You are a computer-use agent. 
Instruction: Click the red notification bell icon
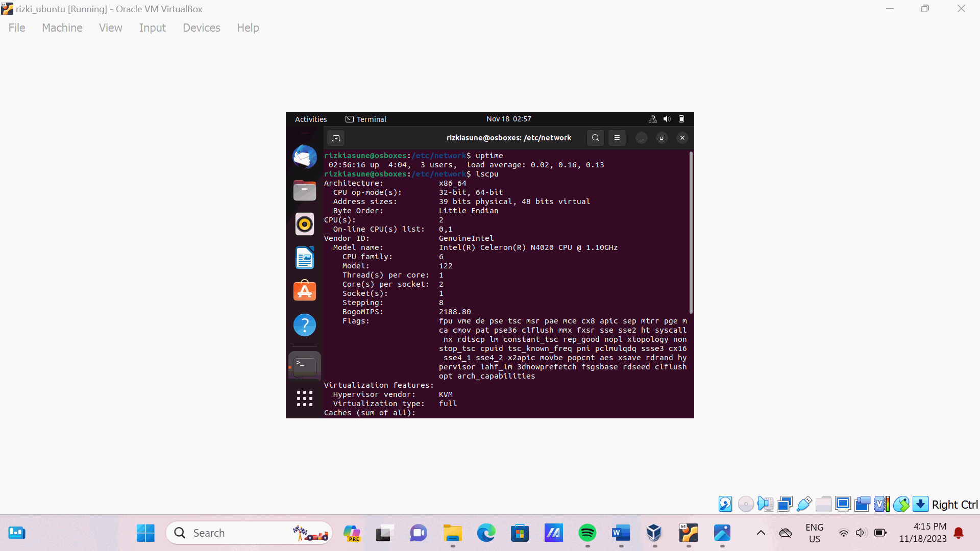coord(959,533)
